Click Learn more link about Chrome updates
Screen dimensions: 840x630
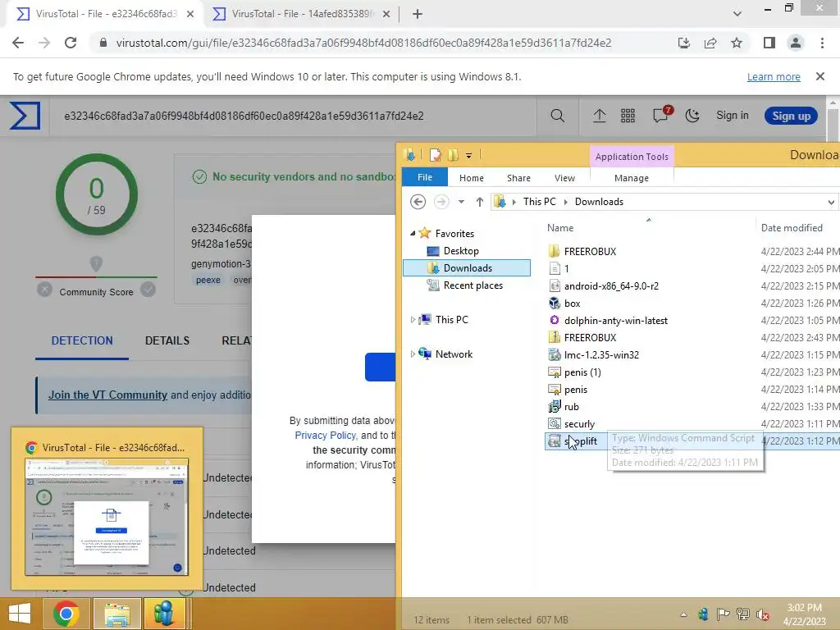(774, 76)
